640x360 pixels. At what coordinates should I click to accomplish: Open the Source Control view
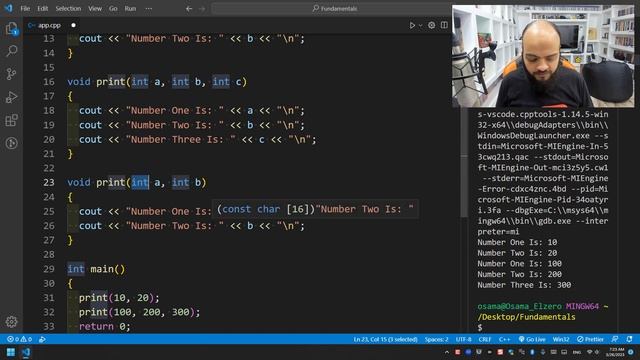click(x=11, y=74)
